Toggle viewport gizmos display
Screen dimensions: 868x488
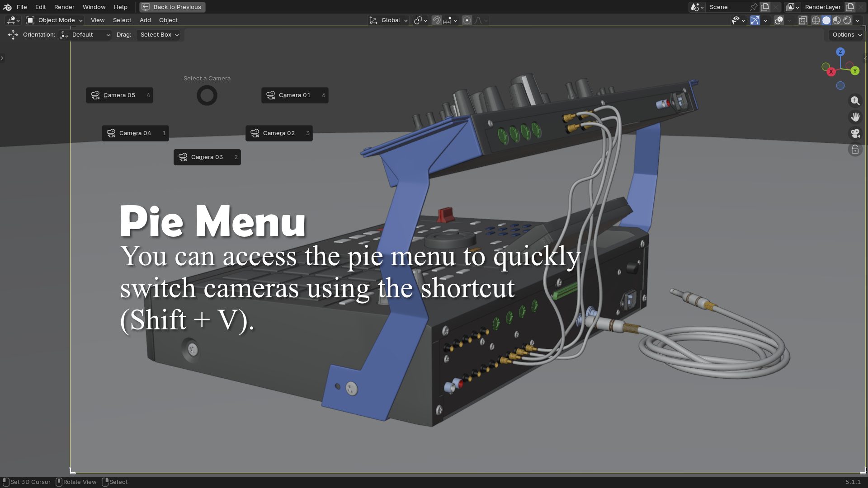coord(755,20)
